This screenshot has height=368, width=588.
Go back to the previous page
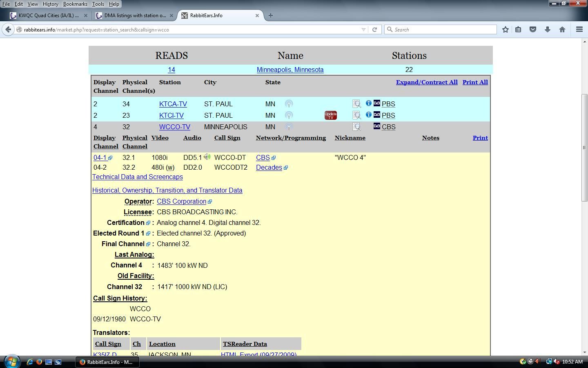click(x=8, y=29)
